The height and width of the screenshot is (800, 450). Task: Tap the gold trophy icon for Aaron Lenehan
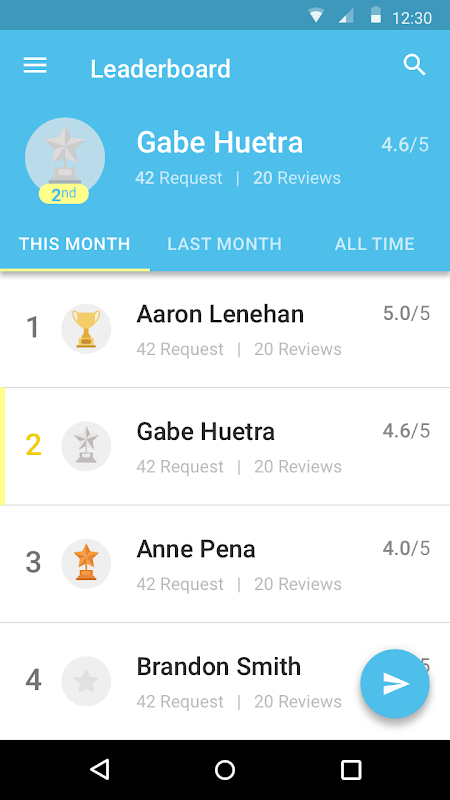86,329
